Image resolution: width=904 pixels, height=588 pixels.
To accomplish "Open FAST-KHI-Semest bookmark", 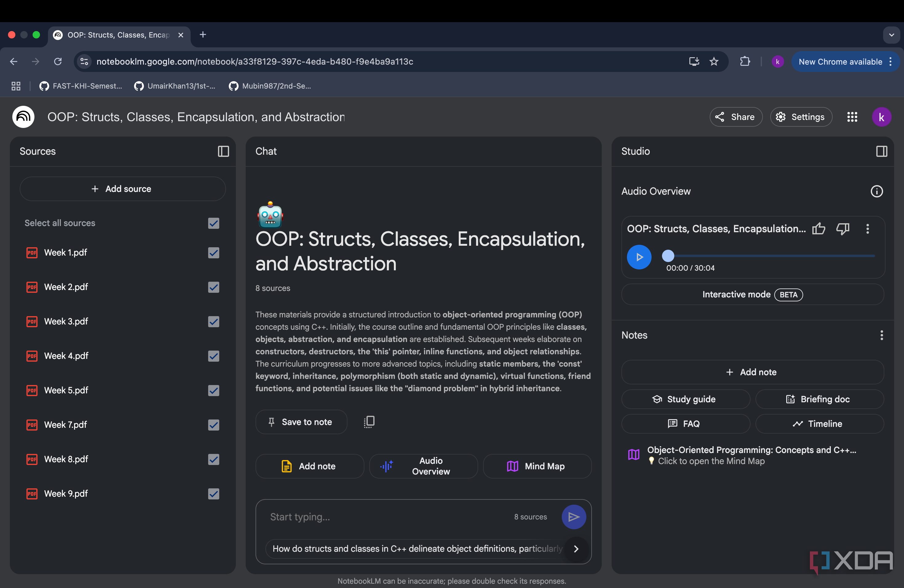I will tap(81, 86).
